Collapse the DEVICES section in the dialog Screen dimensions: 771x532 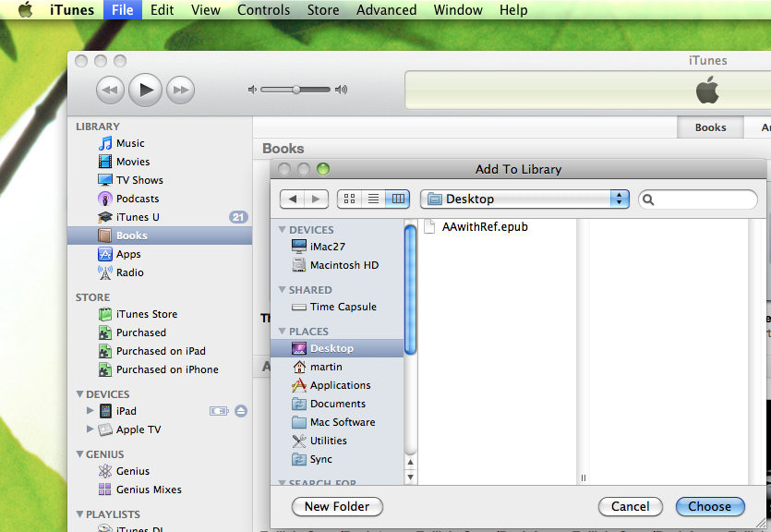[283, 230]
